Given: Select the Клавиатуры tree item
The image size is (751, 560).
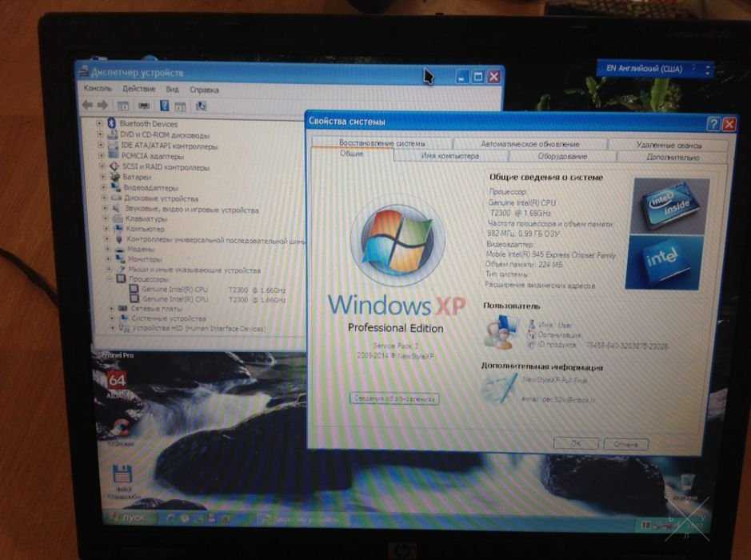Looking at the screenshot, I should (x=146, y=218).
